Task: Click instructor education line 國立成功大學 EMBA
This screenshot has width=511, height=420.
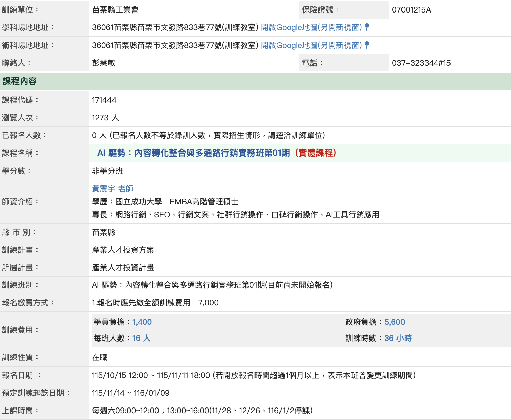Action: click(165, 202)
